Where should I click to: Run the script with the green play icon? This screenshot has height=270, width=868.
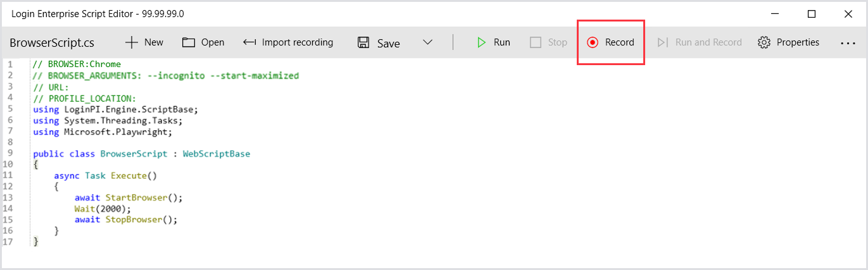(481, 42)
